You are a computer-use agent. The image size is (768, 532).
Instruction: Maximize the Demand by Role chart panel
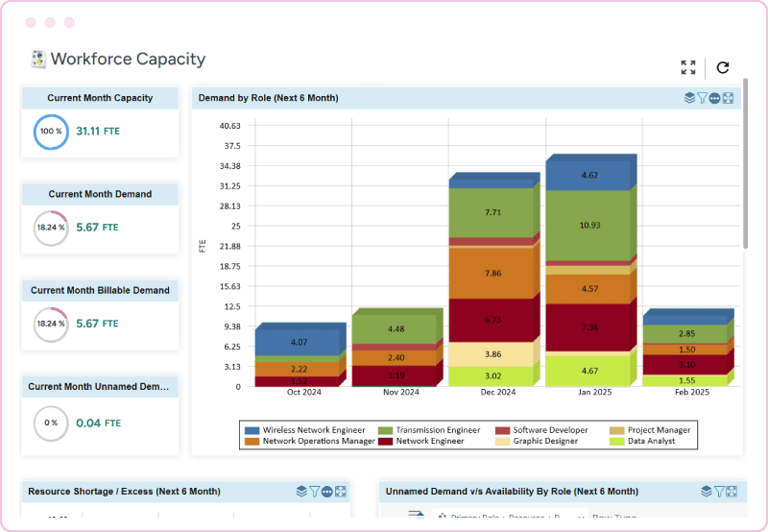point(728,98)
